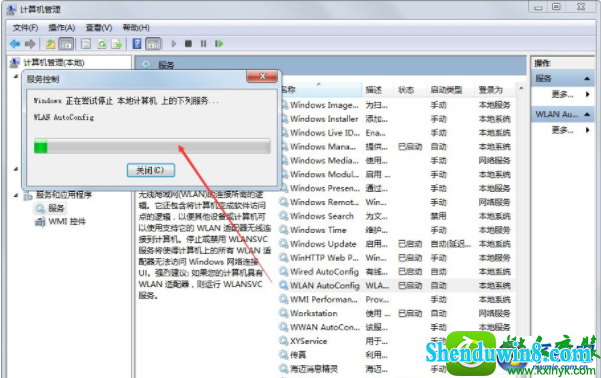Click the Properties toolbar icon
Viewport: 601px width, 378px height.
[x=86, y=44]
